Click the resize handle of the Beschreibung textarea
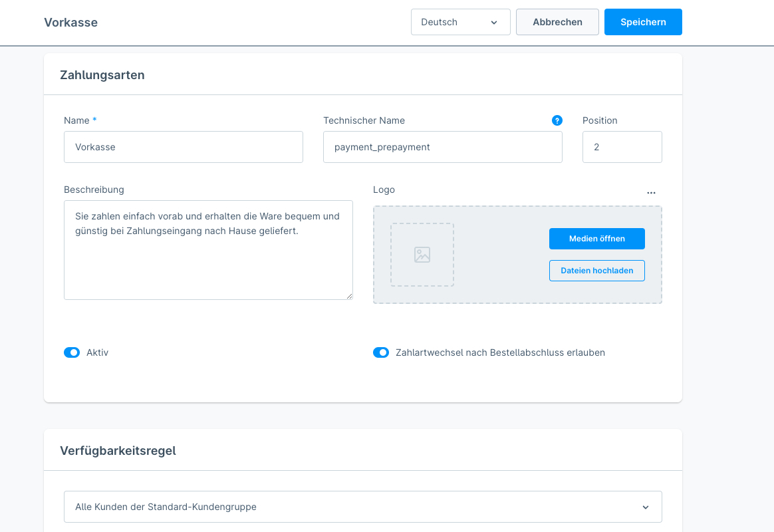The image size is (774, 532). 349,296
